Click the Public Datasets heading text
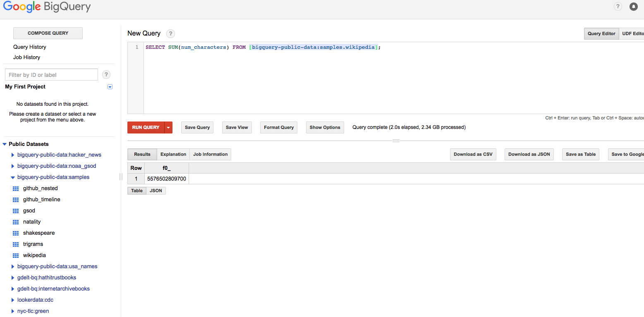Image resolution: width=644 pixels, height=317 pixels. pyautogui.click(x=29, y=144)
